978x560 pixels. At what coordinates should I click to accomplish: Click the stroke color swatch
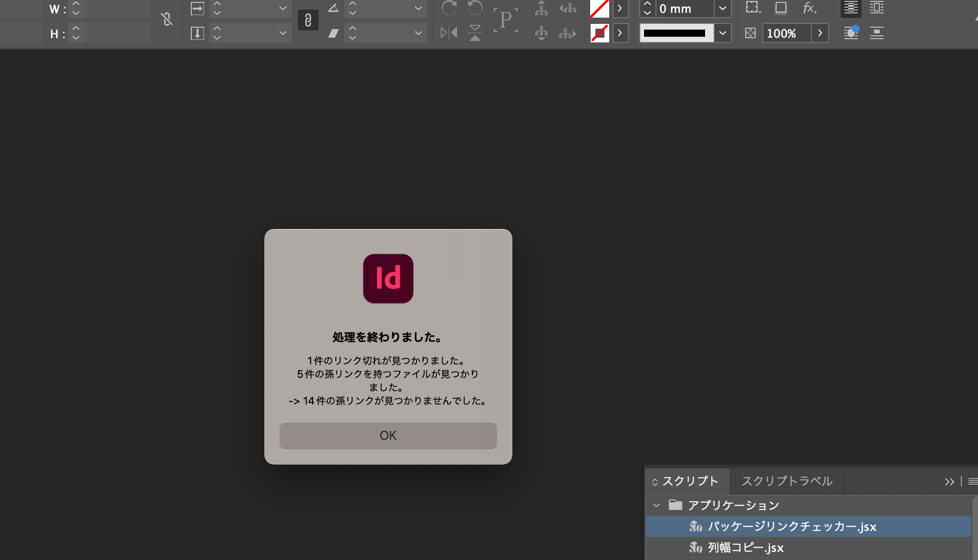pos(600,33)
